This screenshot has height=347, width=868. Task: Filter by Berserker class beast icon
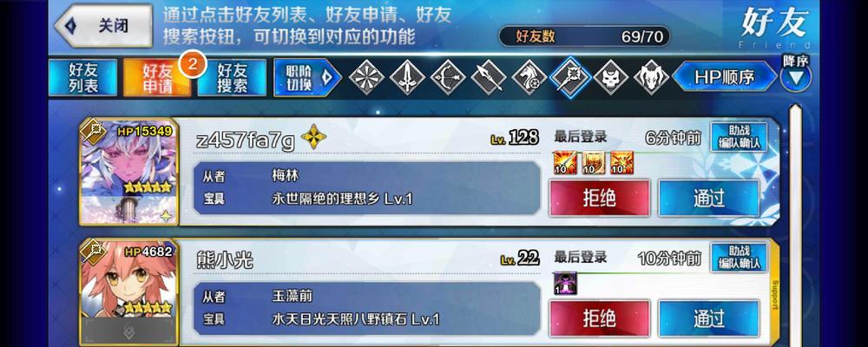click(652, 77)
